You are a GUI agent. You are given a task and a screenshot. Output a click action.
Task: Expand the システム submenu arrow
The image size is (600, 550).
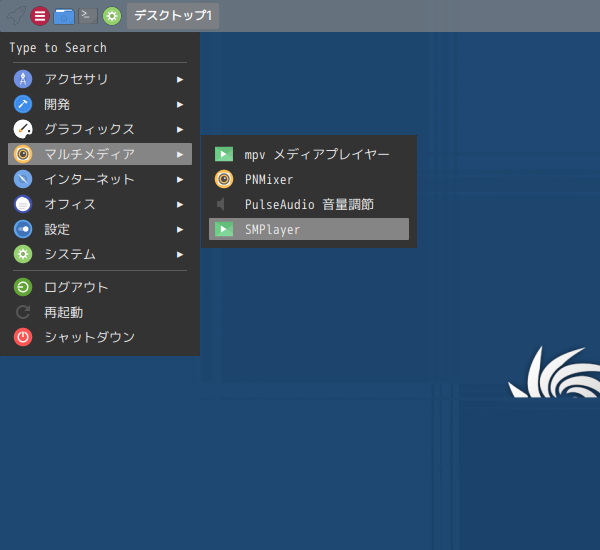coord(180,254)
